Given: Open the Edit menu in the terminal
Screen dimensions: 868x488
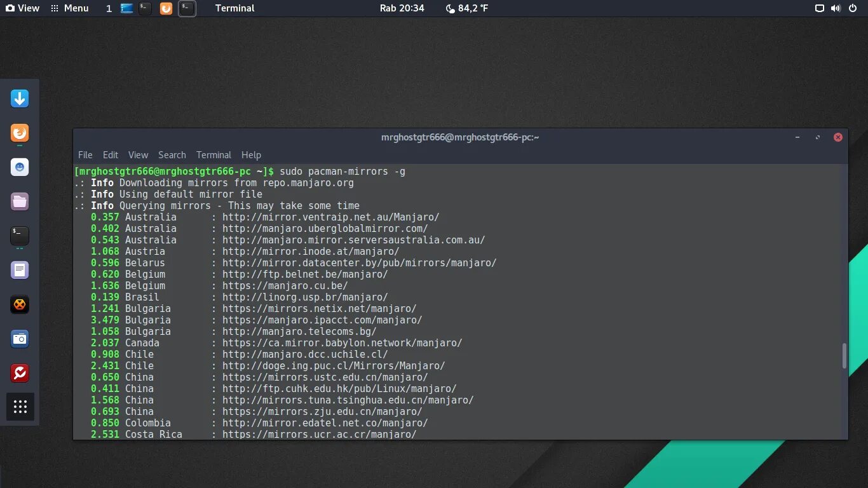Looking at the screenshot, I should 111,155.
